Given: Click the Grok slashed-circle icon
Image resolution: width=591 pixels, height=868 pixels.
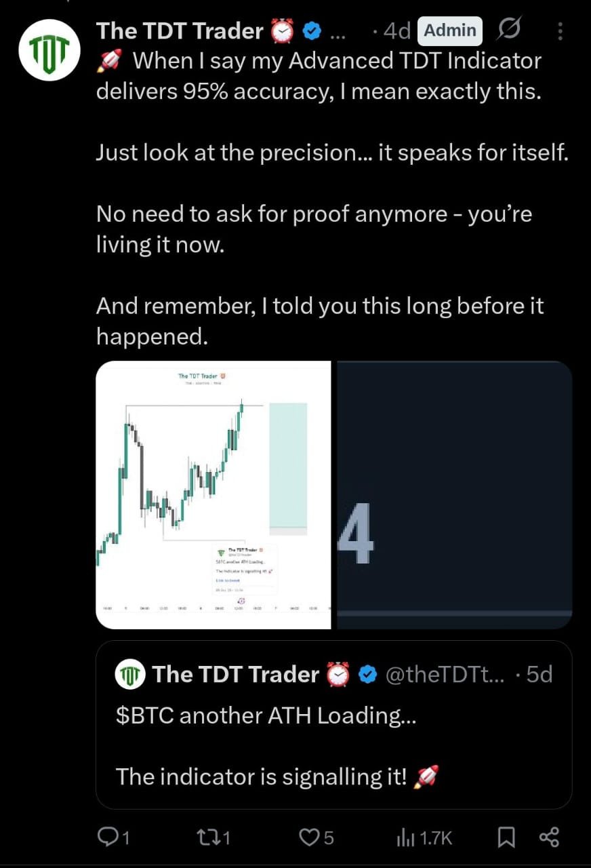Looking at the screenshot, I should tap(509, 30).
